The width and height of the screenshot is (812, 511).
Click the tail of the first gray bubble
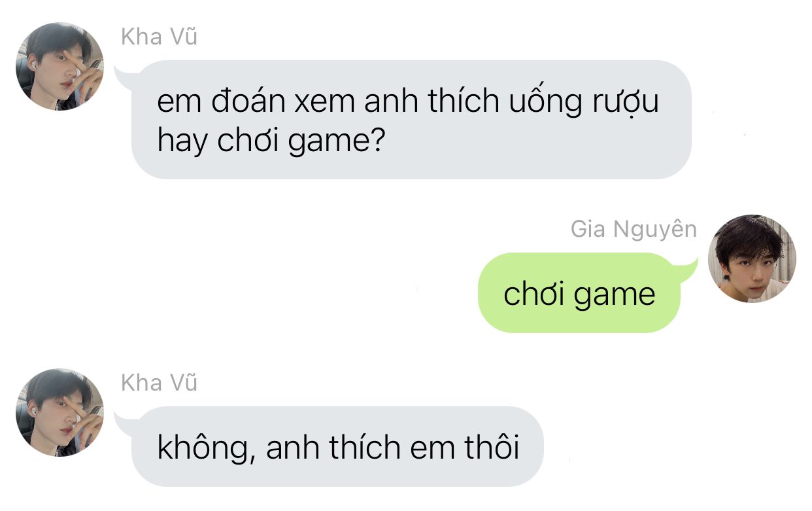(x=122, y=72)
